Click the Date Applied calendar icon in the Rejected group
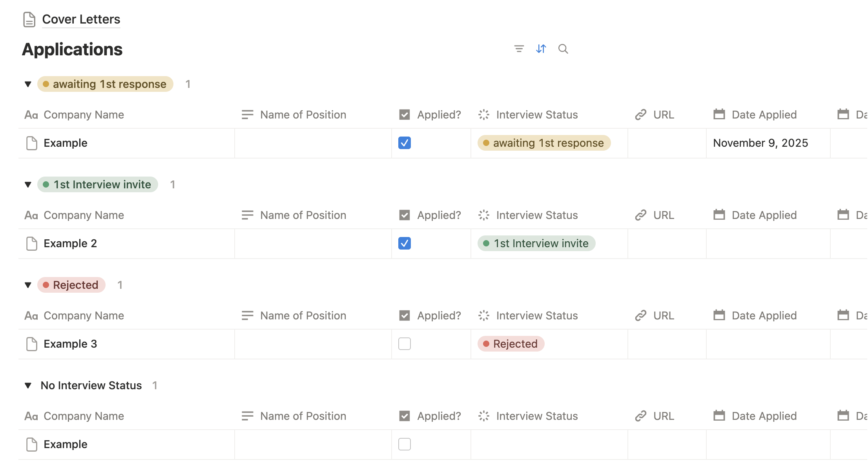Screen dimensions: 868x463 (719, 315)
